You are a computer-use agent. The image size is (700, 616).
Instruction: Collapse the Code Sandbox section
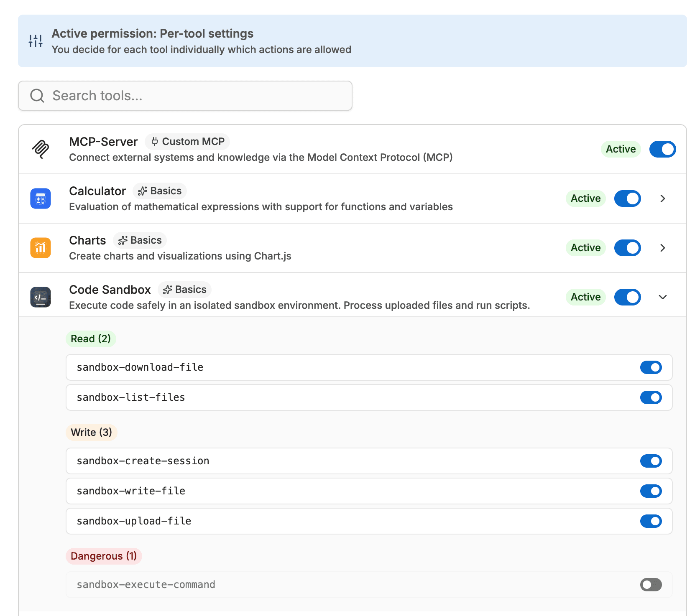click(662, 297)
